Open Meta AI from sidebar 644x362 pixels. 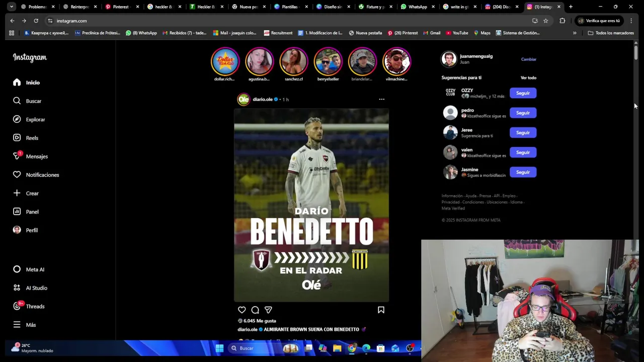click(x=28, y=269)
